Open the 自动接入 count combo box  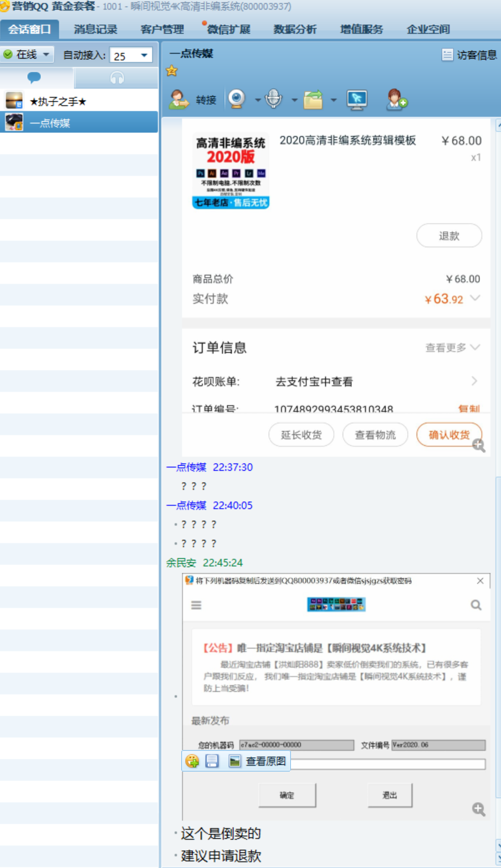pyautogui.click(x=131, y=55)
